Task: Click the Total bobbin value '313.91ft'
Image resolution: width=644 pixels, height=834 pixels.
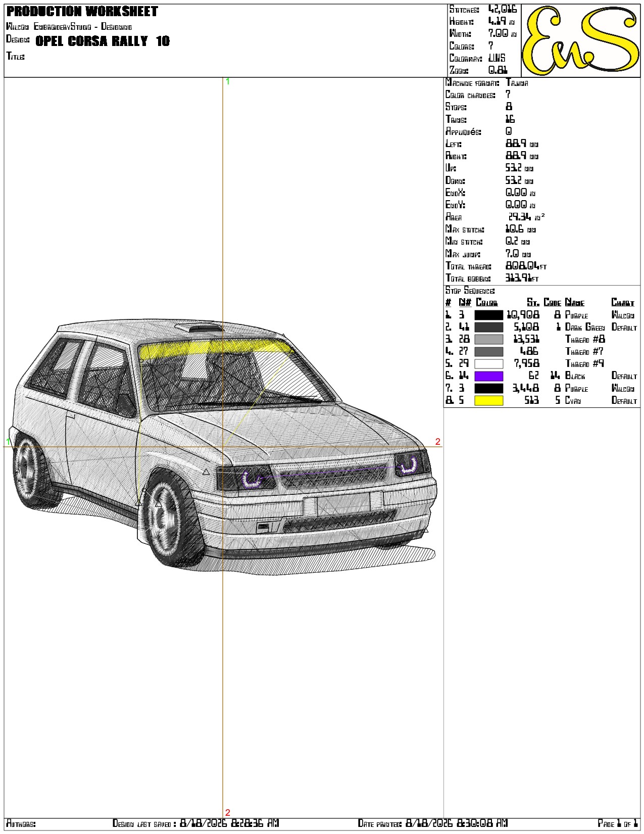Action: 522,278
